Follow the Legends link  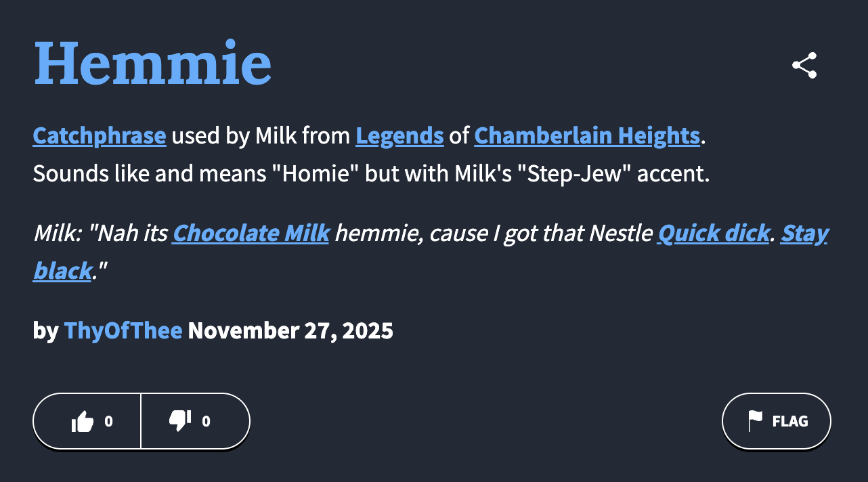tap(399, 136)
